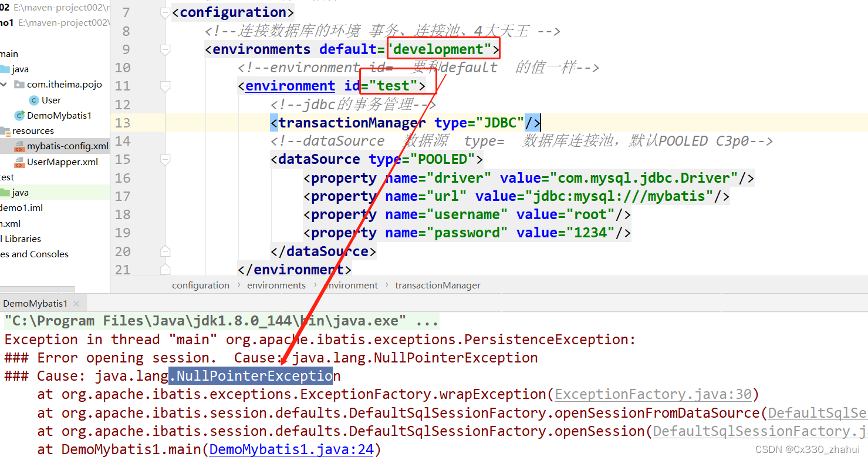Click the underlined 'environment' tag name

(x=290, y=86)
